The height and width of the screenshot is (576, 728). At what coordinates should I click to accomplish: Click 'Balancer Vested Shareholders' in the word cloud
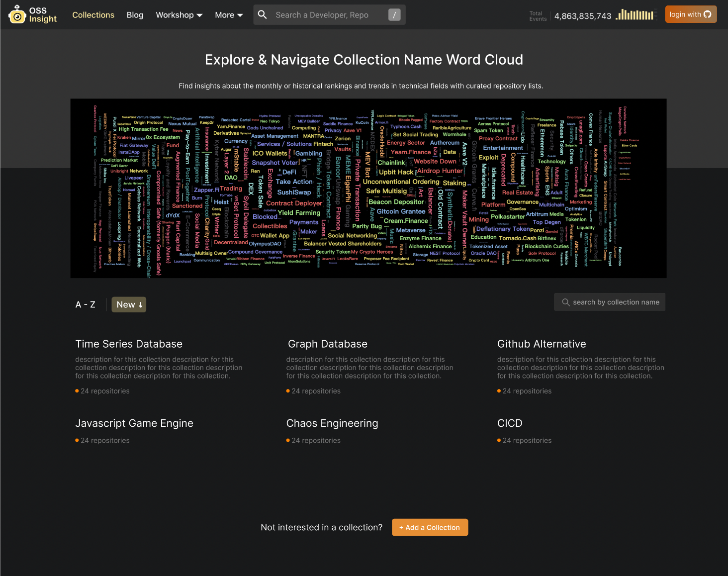(343, 244)
